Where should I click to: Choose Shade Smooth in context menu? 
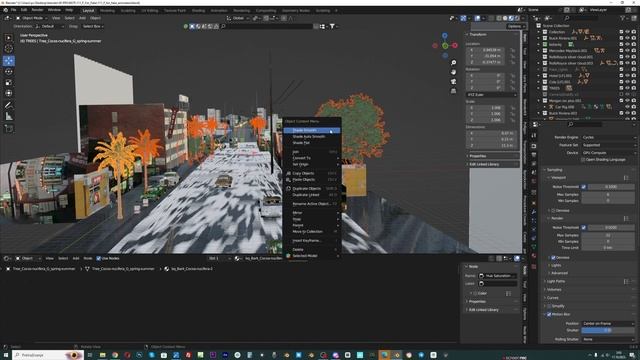point(312,130)
